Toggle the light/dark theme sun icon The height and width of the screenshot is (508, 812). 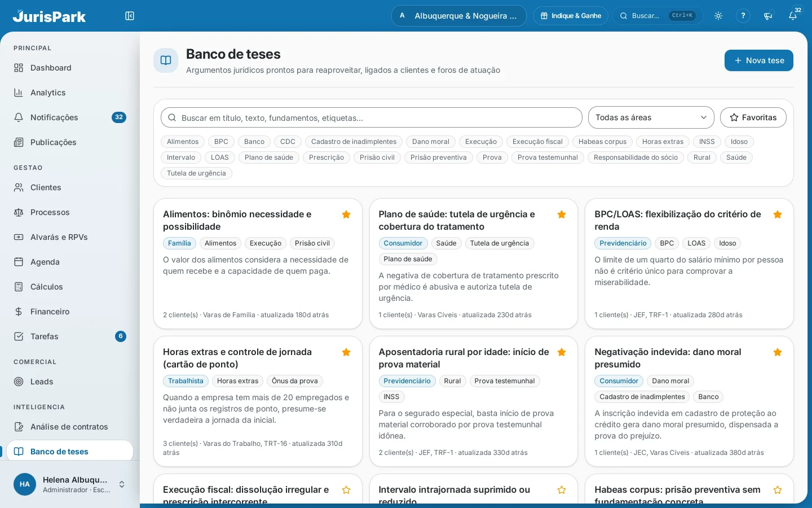(x=718, y=16)
